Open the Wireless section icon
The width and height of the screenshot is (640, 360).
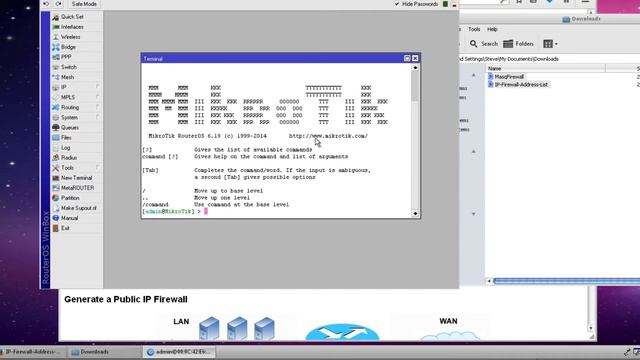[56, 37]
